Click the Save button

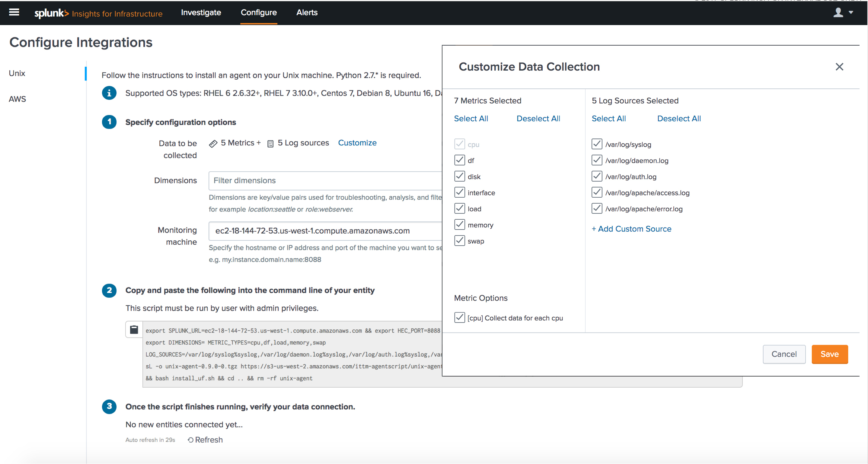(x=829, y=354)
